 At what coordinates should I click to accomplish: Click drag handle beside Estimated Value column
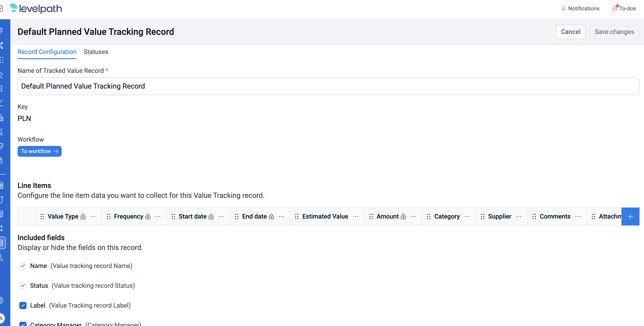click(297, 216)
